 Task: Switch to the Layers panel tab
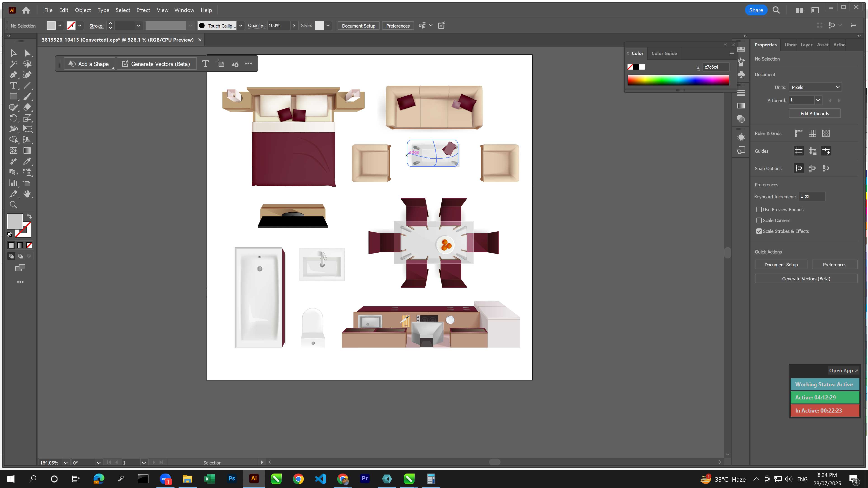pyautogui.click(x=806, y=45)
